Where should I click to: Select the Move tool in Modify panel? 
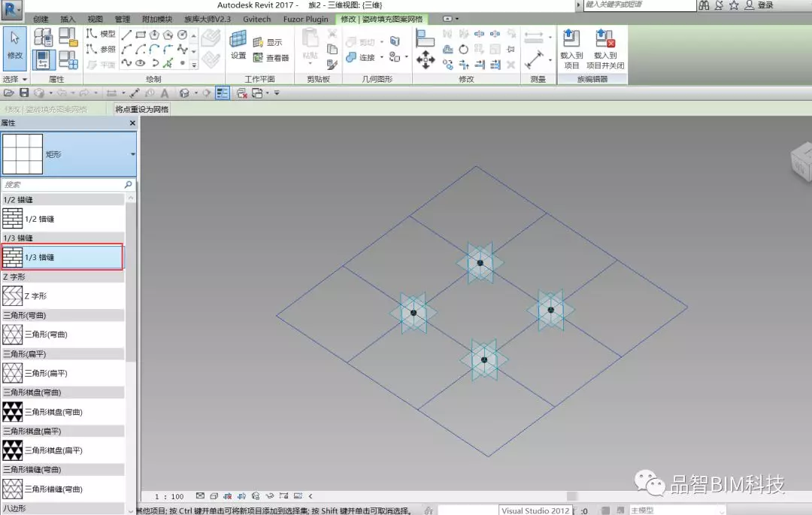(426, 59)
